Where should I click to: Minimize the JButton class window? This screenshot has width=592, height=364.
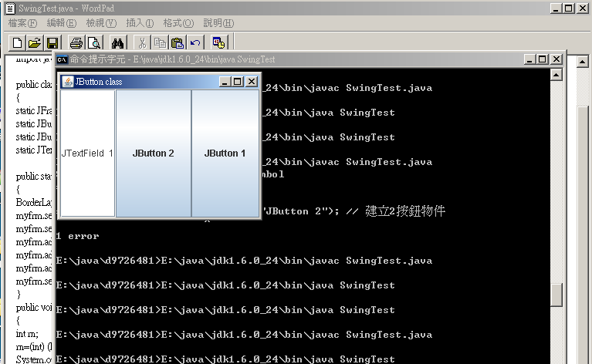(x=225, y=82)
